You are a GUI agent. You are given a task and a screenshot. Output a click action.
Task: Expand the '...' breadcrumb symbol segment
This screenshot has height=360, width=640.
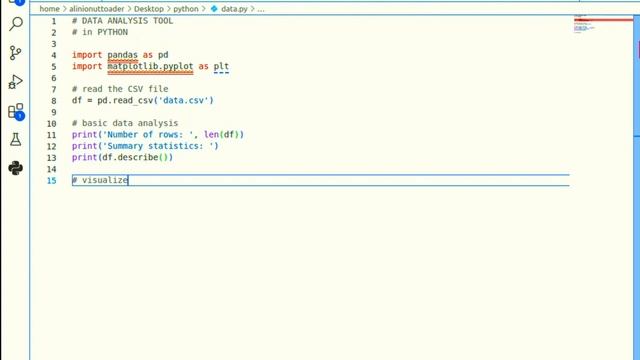click(x=261, y=9)
